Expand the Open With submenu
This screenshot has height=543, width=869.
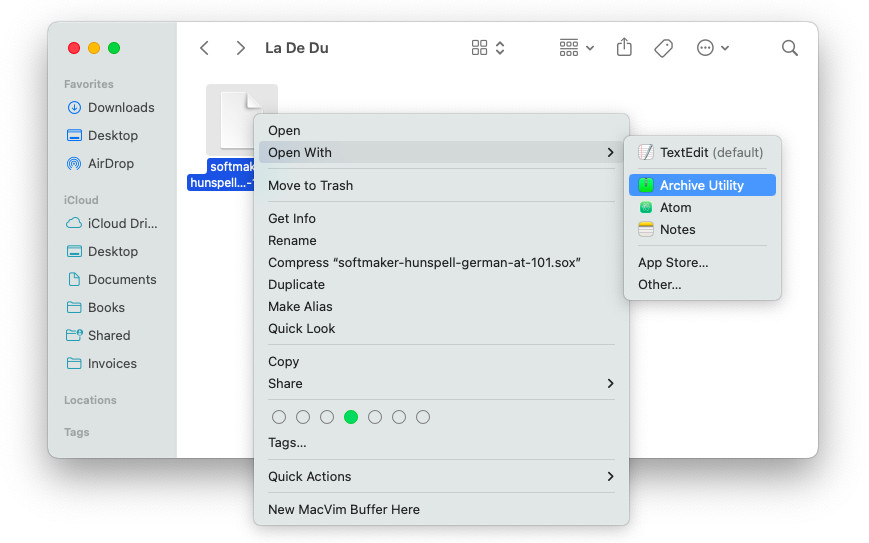(441, 152)
